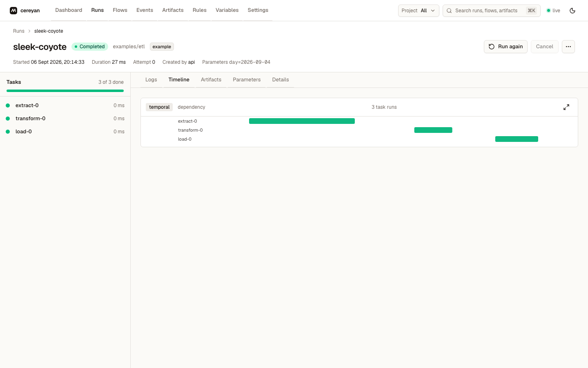Click the Created by api text
Screen dimensions: 588x368
point(178,62)
